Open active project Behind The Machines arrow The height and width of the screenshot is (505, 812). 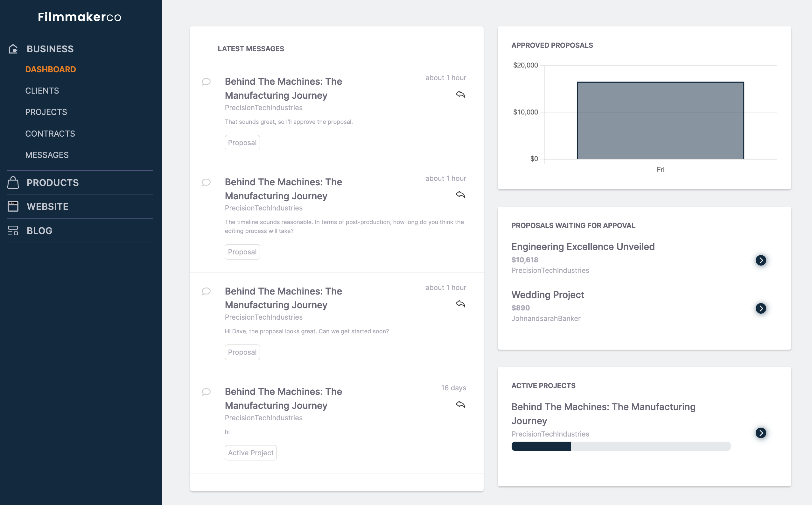tap(760, 433)
